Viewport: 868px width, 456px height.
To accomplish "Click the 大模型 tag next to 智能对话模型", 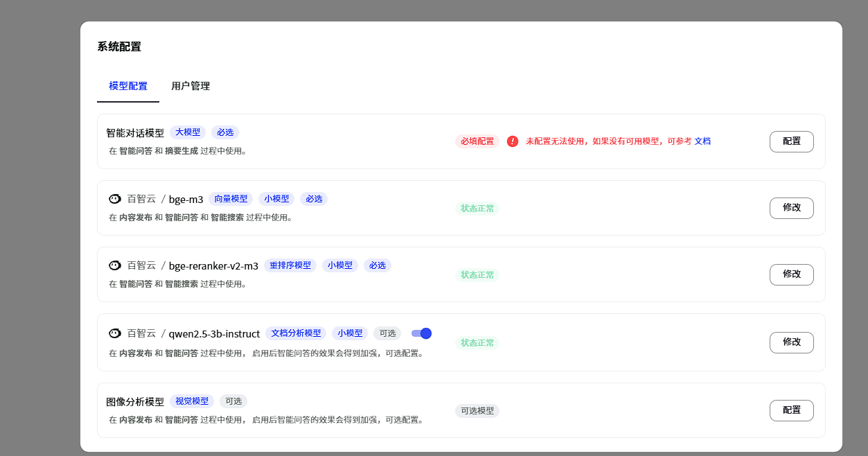I will pos(188,132).
